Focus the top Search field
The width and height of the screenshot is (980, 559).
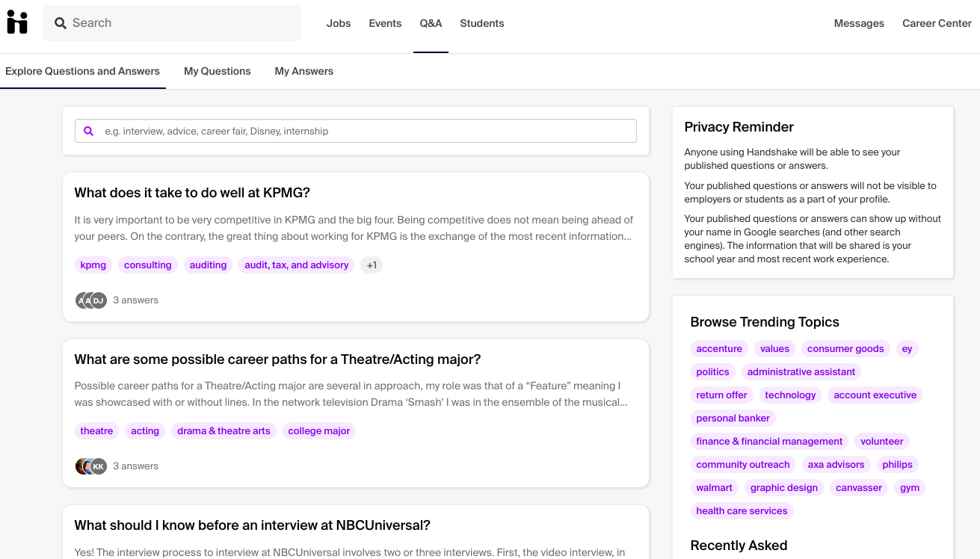172,23
